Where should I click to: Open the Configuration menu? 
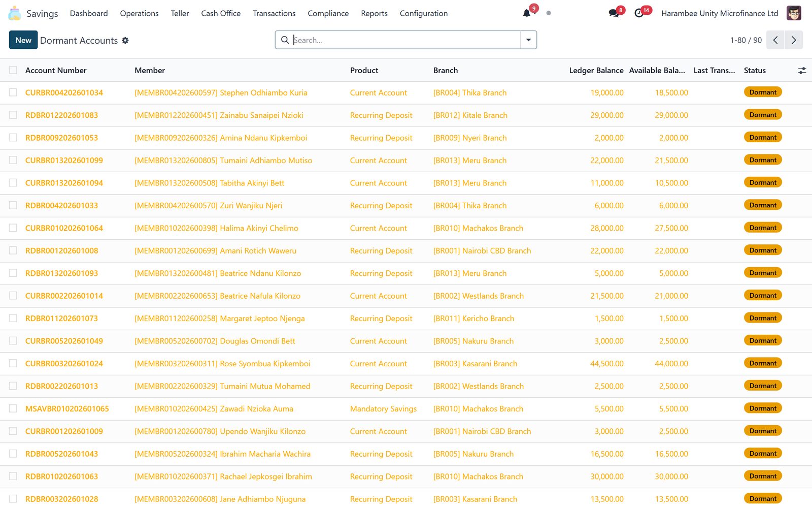(424, 13)
